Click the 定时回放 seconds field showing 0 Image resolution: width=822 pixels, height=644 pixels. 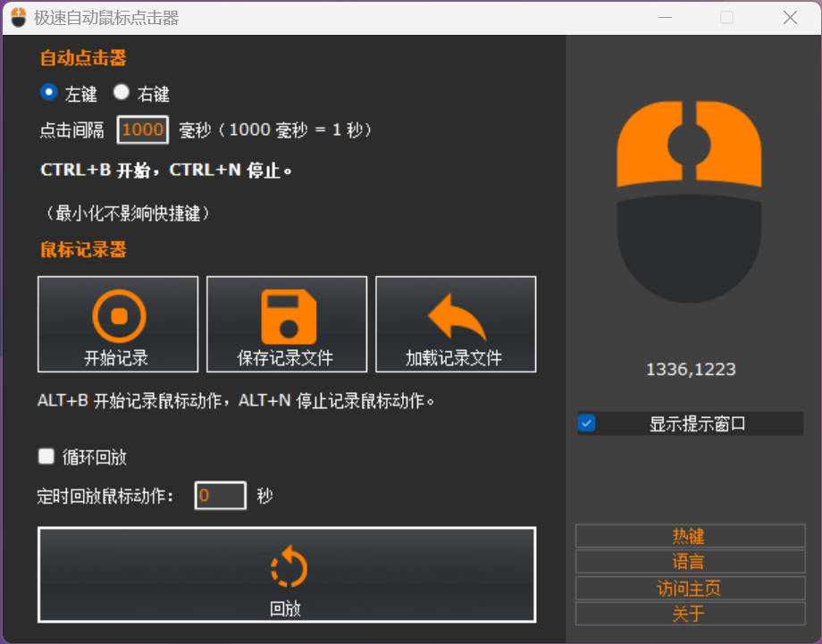[220, 495]
